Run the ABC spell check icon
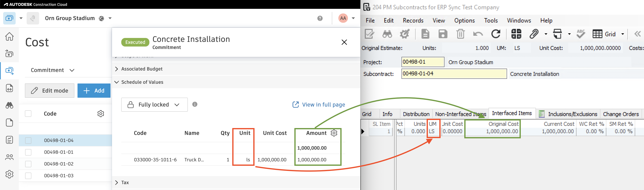 pos(581,34)
